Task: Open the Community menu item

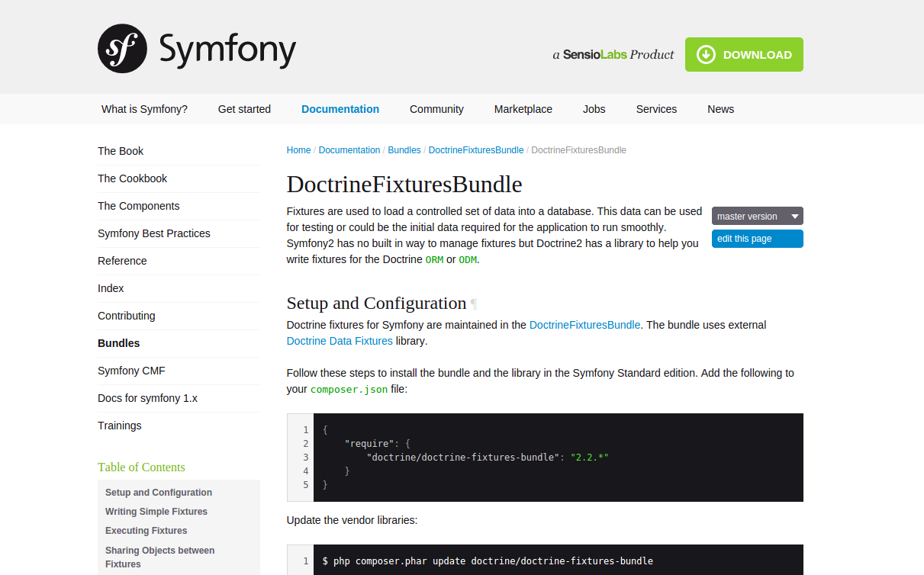Action: click(x=436, y=109)
